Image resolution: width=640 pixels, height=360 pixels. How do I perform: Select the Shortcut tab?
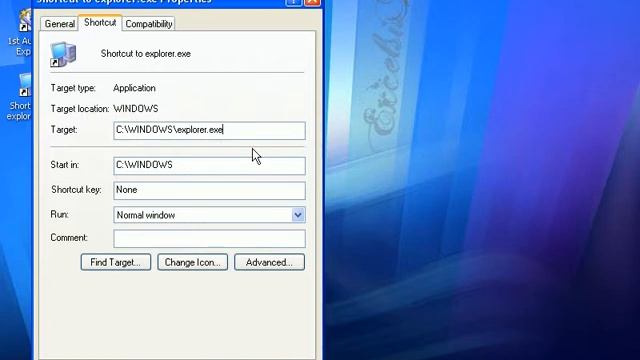(100, 22)
